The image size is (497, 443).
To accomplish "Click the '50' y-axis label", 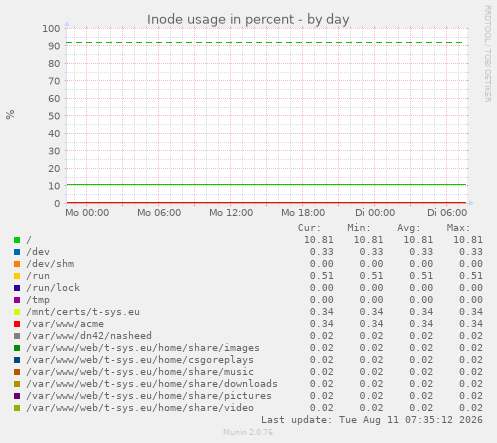I will [54, 116].
